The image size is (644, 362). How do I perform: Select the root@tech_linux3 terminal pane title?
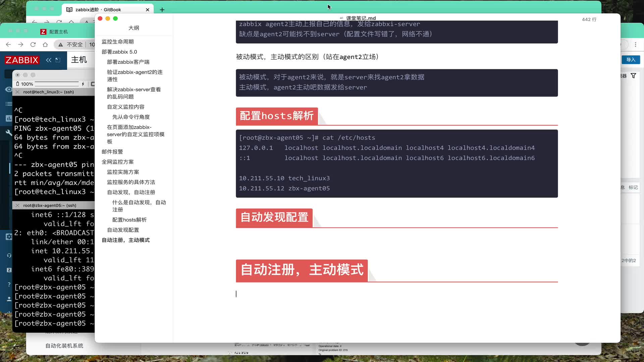click(48, 92)
